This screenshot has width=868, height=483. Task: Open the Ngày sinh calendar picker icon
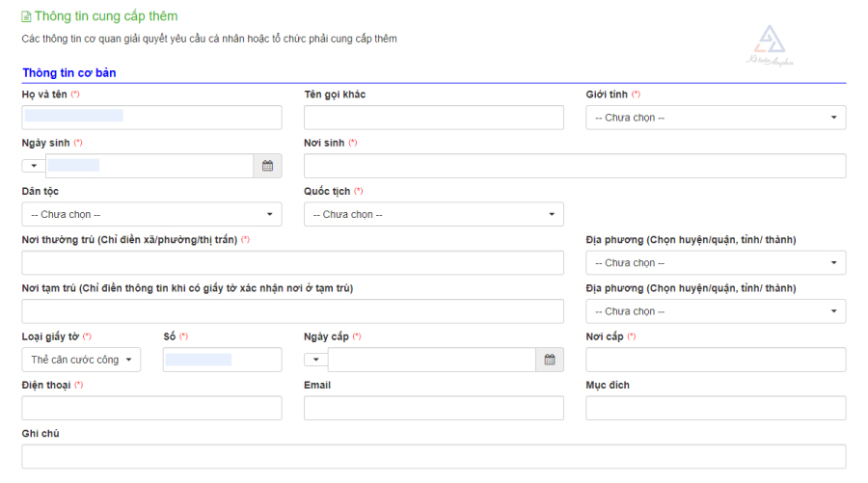pyautogui.click(x=268, y=166)
